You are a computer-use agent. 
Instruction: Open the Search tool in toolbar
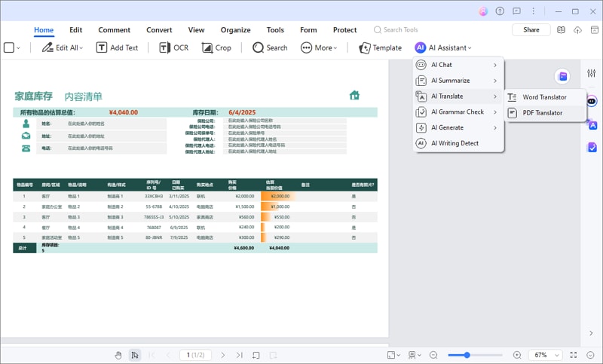coord(270,47)
